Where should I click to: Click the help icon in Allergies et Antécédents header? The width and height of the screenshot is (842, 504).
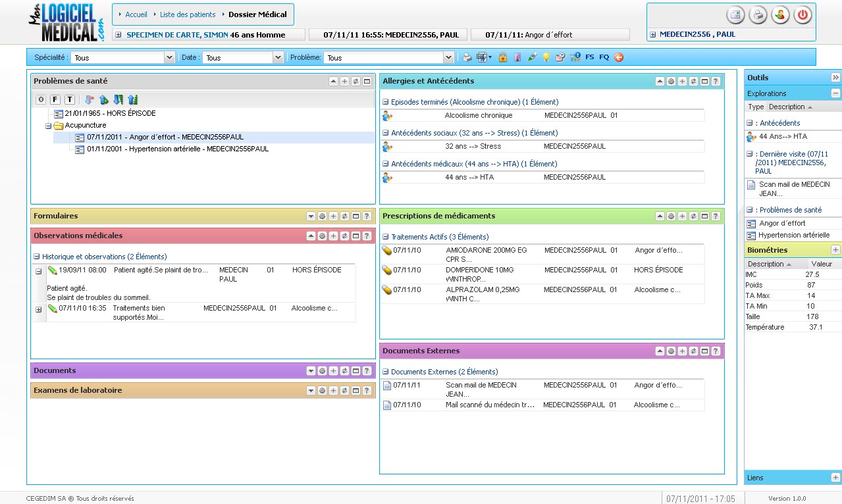[716, 82]
